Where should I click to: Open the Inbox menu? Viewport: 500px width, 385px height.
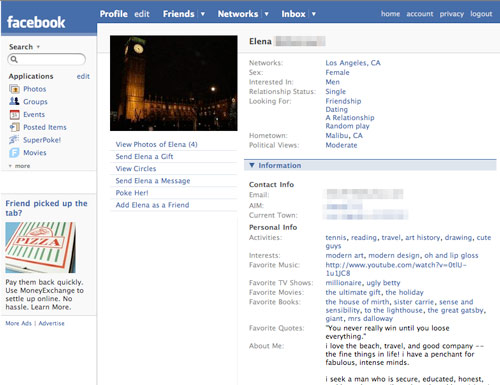pyautogui.click(x=293, y=14)
